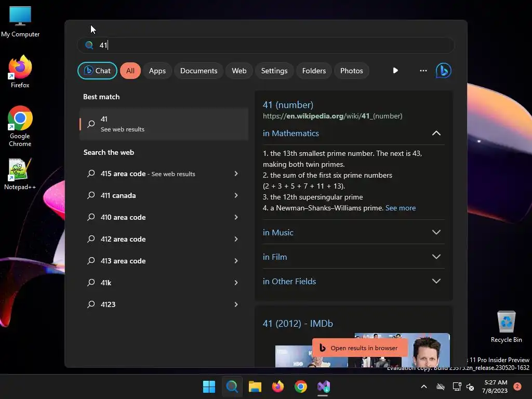Open Notepad++ desktop shortcut

pyautogui.click(x=20, y=174)
